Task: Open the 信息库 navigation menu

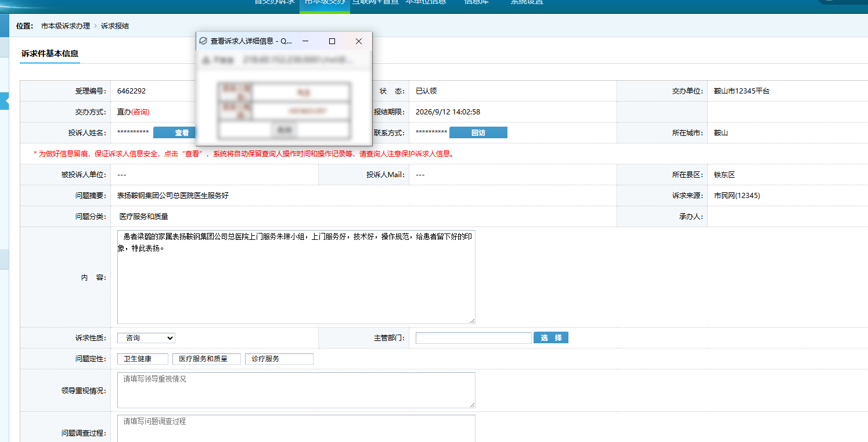Action: coord(476,2)
